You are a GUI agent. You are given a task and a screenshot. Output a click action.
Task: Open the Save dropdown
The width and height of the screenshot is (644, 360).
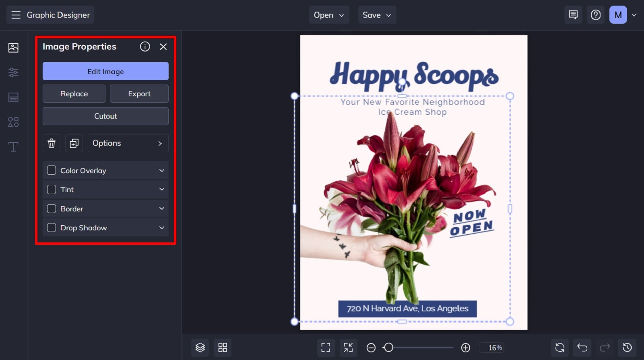pos(377,15)
